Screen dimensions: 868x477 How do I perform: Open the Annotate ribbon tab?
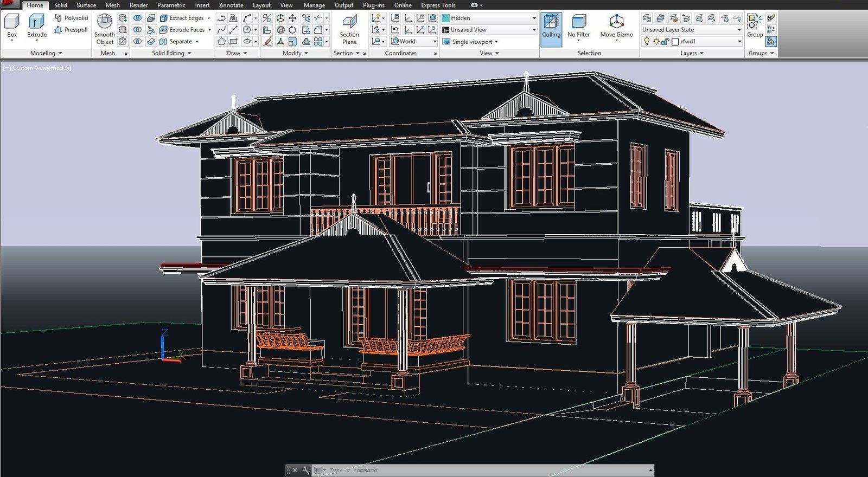click(x=231, y=5)
